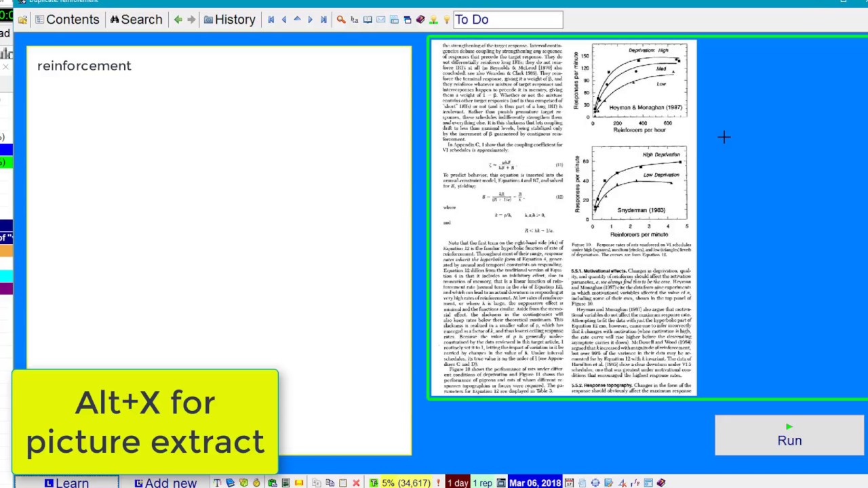Click the To Do field
The image size is (868, 488).
(508, 20)
